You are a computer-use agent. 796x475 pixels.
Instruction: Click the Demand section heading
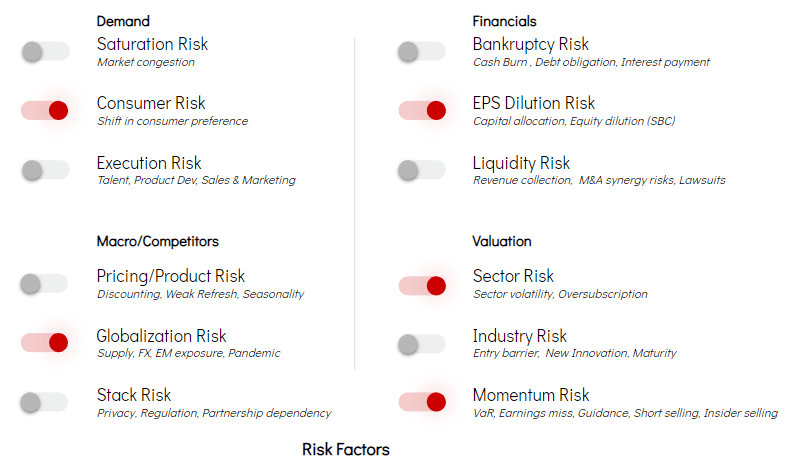click(123, 21)
